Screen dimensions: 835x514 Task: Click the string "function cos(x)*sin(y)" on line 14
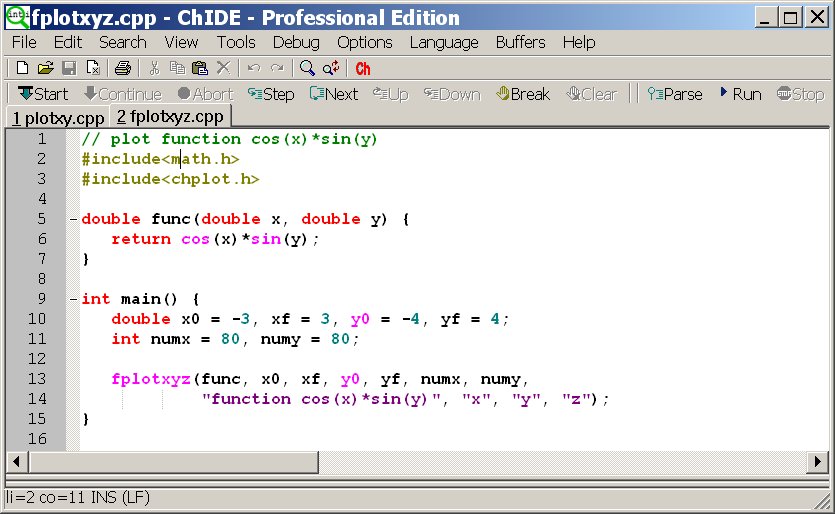click(x=324, y=399)
